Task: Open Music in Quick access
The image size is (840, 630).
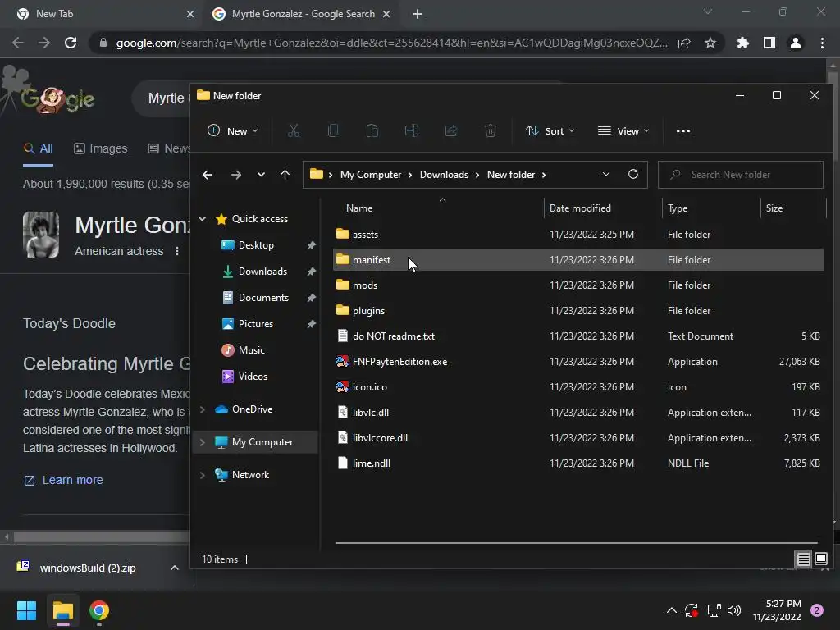Action: pos(251,349)
